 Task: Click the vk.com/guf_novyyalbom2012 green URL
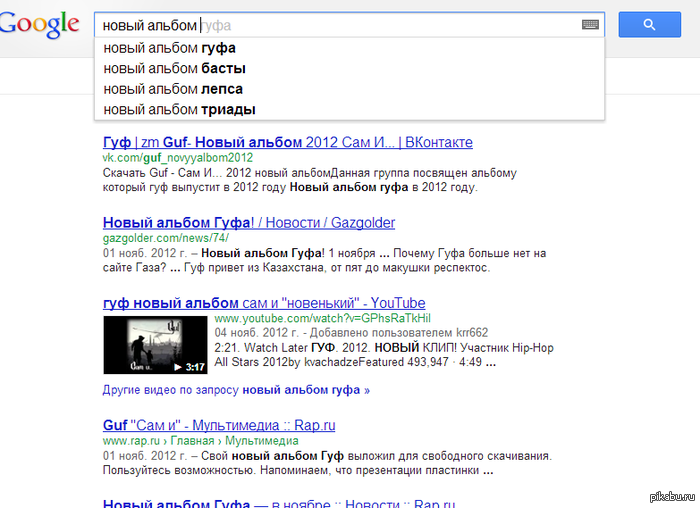(178, 158)
